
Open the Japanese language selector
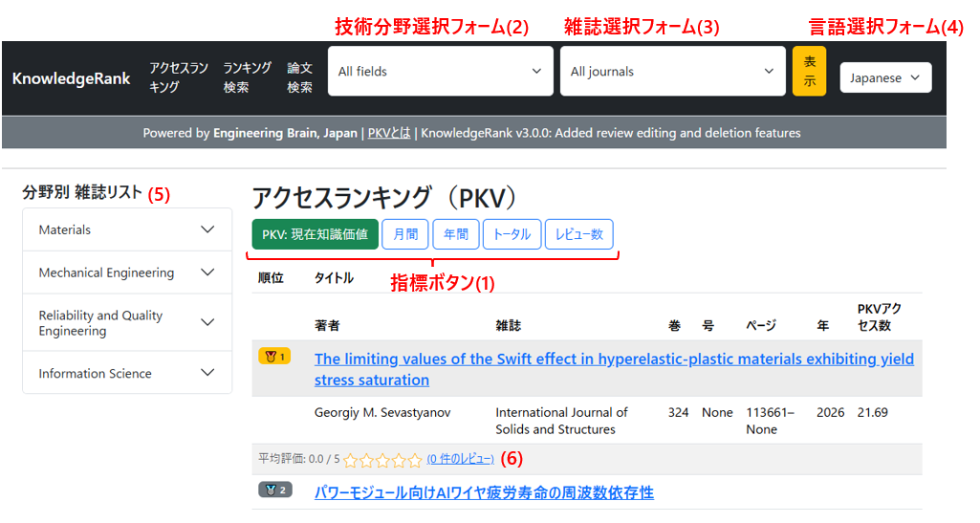[885, 78]
